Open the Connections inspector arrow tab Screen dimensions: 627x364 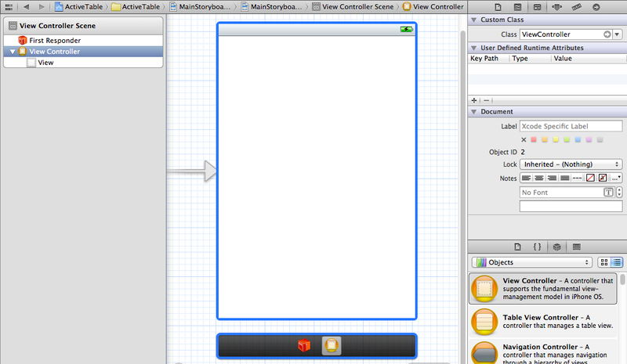pyautogui.click(x=596, y=7)
